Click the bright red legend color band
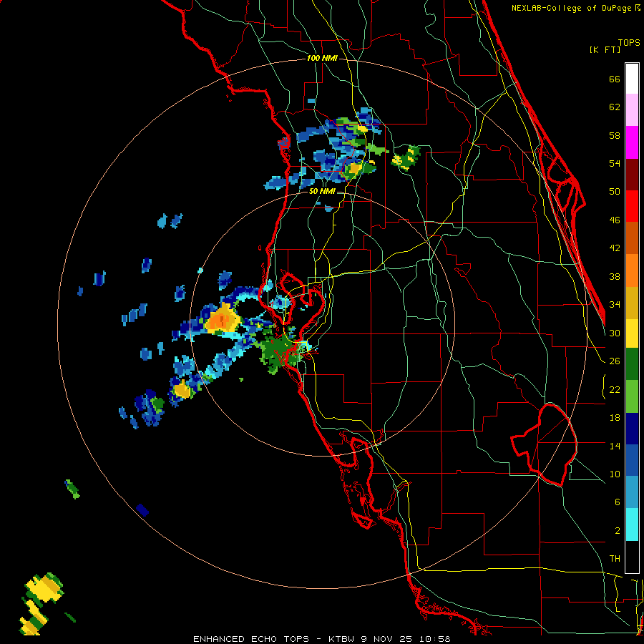 tap(632, 206)
